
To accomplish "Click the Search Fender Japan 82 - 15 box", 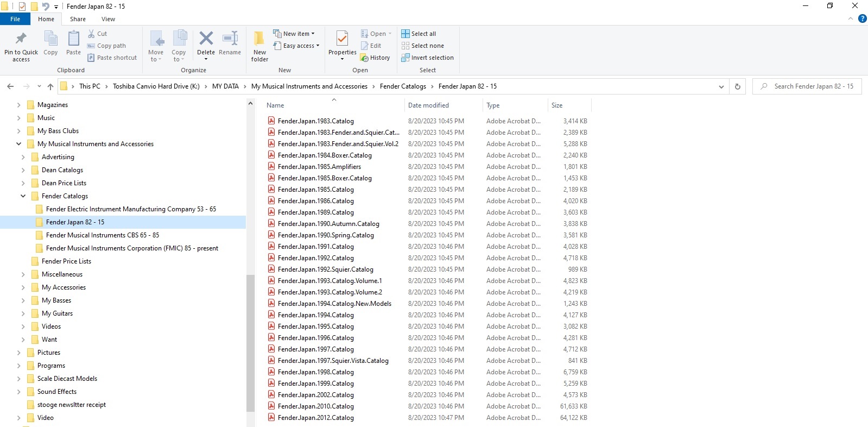I will (807, 86).
